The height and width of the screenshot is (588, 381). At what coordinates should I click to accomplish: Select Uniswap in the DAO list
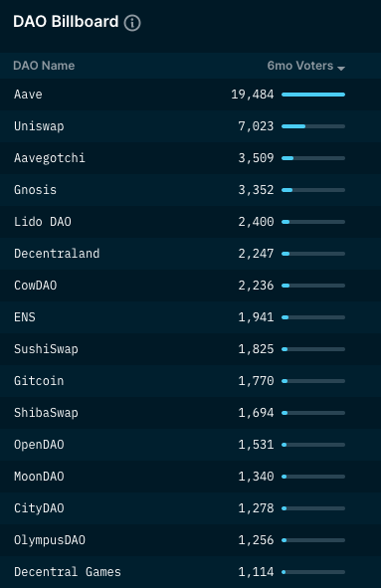click(191, 126)
